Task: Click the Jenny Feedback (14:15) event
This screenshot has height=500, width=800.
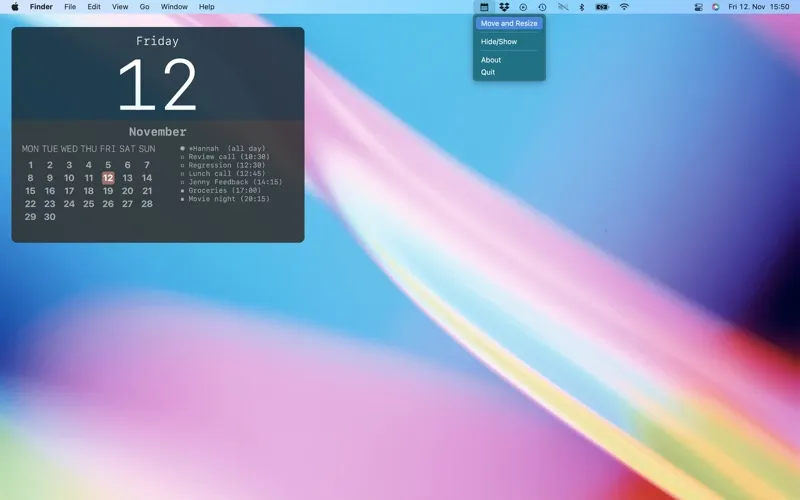Action: [231, 182]
